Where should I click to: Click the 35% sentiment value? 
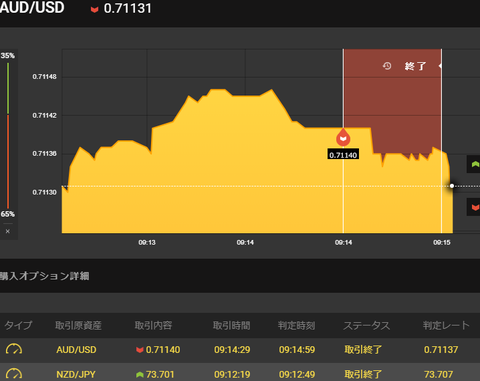[8, 56]
